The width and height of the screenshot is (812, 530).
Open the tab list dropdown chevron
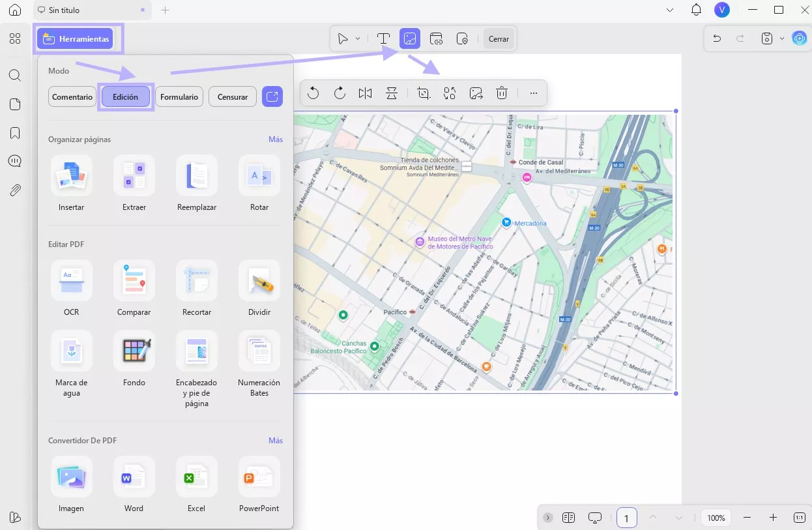(671, 10)
